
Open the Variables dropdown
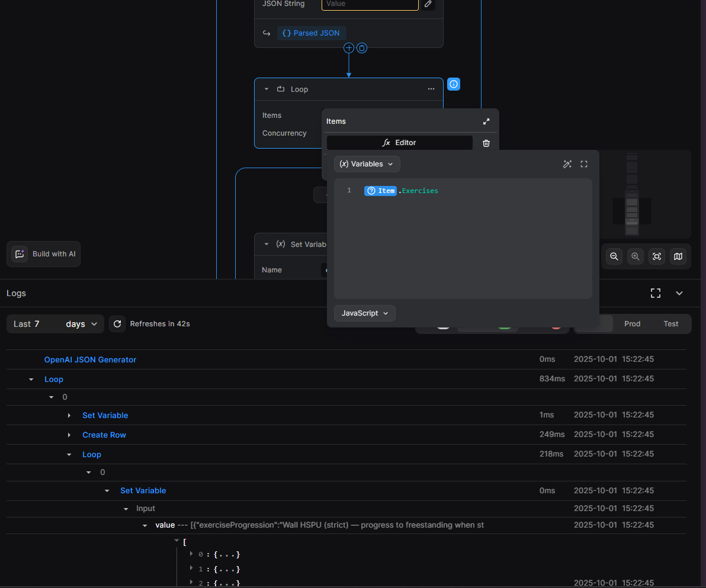pos(367,165)
